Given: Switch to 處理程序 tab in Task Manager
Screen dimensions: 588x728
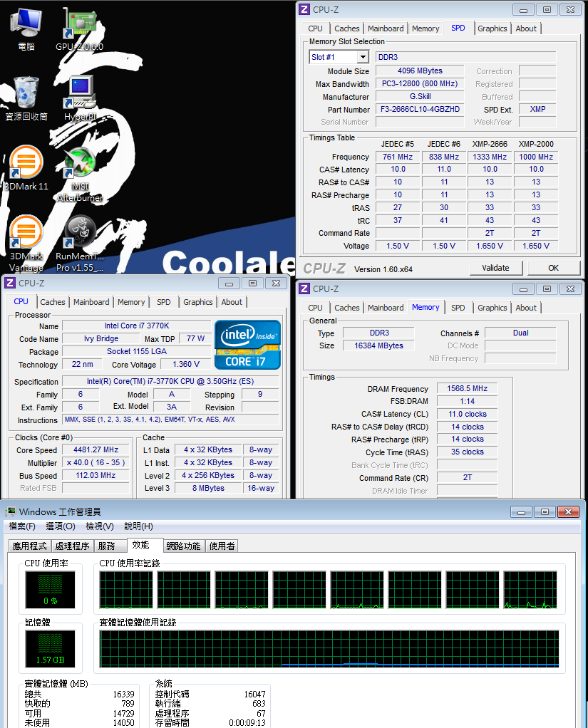Looking at the screenshot, I should pos(72,546).
